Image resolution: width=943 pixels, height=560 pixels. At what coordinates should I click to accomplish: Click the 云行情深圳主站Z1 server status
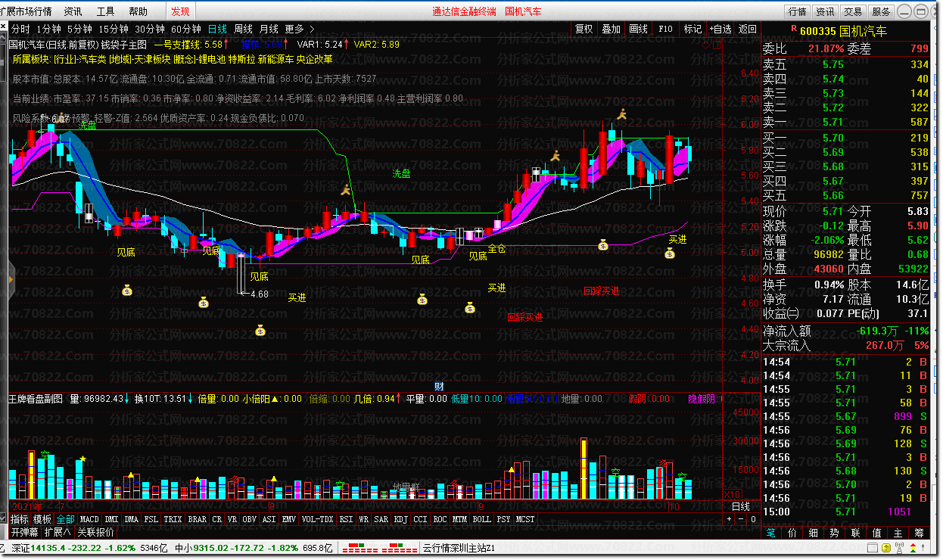pyautogui.click(x=459, y=548)
